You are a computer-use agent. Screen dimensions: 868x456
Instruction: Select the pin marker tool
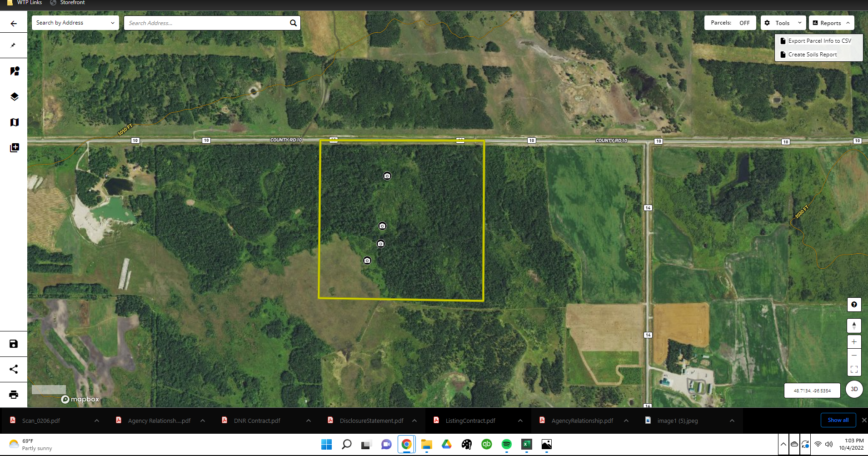pyautogui.click(x=13, y=45)
